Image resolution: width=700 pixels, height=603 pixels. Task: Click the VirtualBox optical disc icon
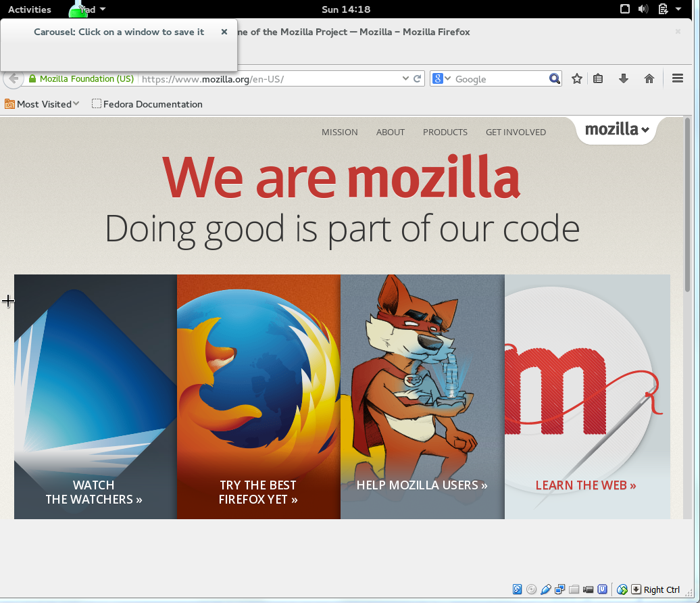click(x=531, y=589)
